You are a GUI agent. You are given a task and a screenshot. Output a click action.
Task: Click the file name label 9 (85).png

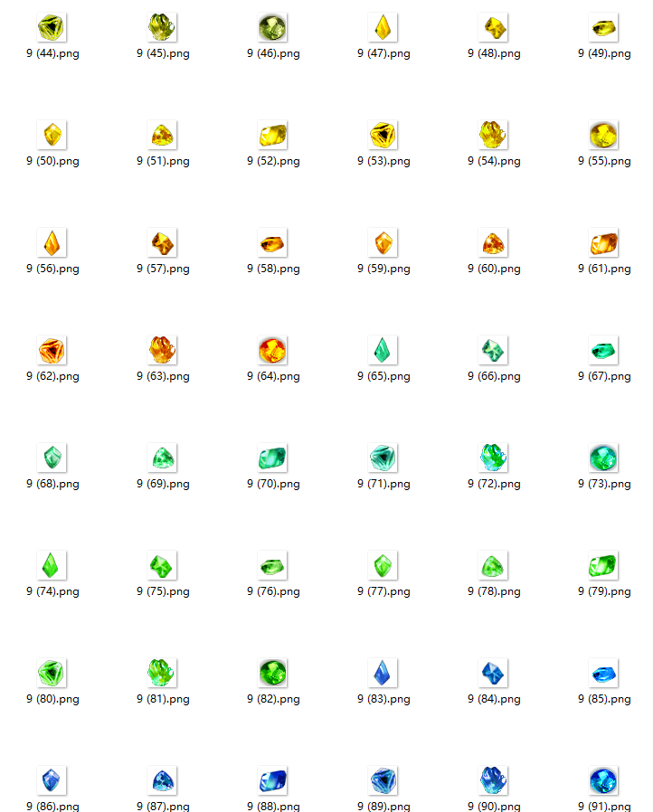[x=604, y=700]
